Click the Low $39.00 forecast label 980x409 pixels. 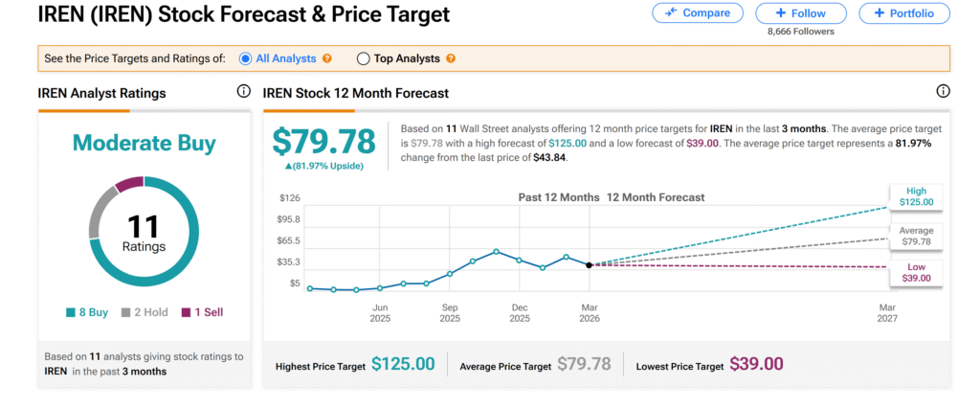(x=916, y=272)
